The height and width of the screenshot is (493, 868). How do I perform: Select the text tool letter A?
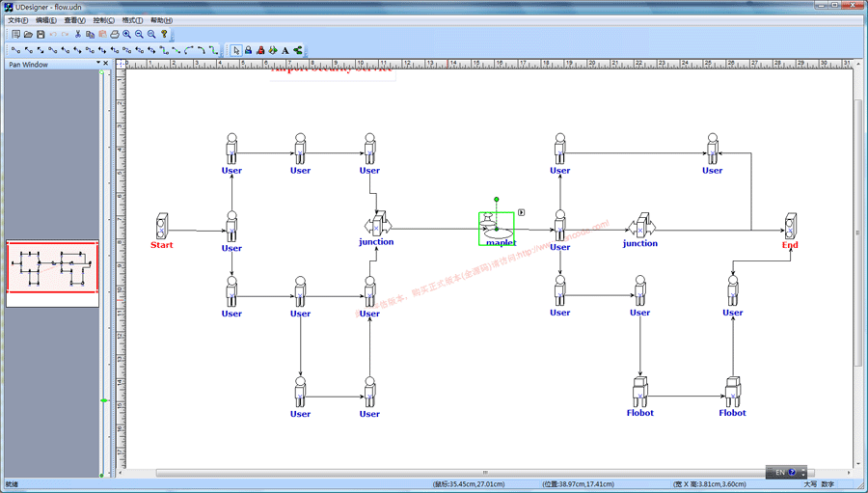pyautogui.click(x=285, y=50)
